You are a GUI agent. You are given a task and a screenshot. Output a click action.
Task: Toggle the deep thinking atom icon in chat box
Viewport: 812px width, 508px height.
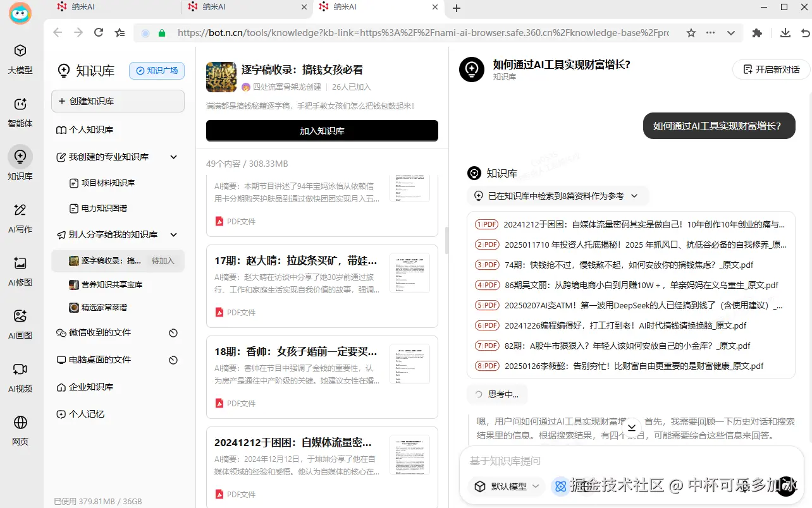(560, 486)
